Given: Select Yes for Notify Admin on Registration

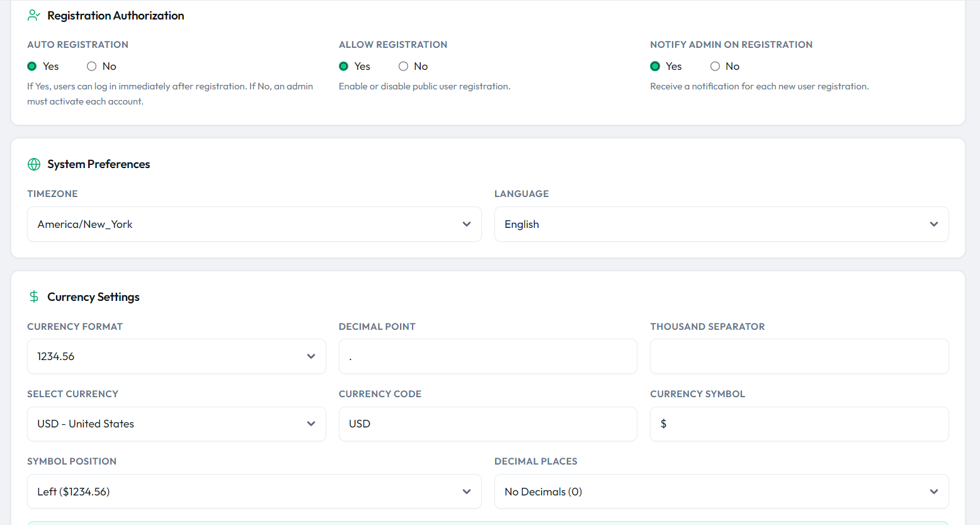Looking at the screenshot, I should pyautogui.click(x=655, y=66).
